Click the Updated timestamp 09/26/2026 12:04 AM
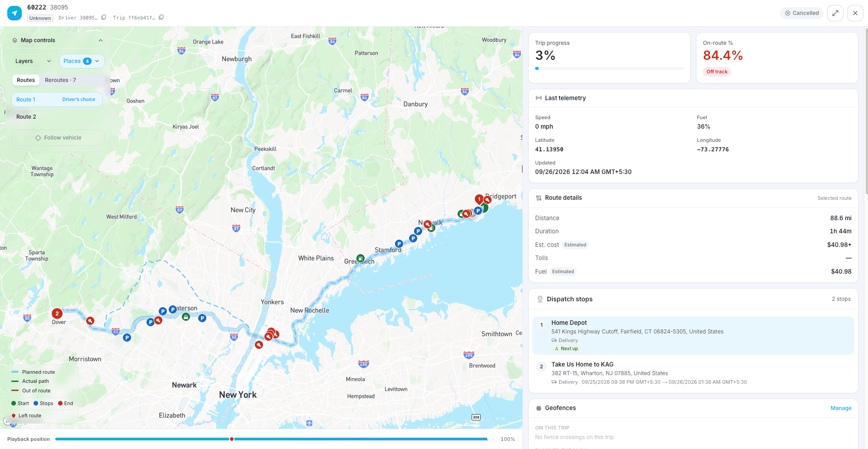 [583, 172]
